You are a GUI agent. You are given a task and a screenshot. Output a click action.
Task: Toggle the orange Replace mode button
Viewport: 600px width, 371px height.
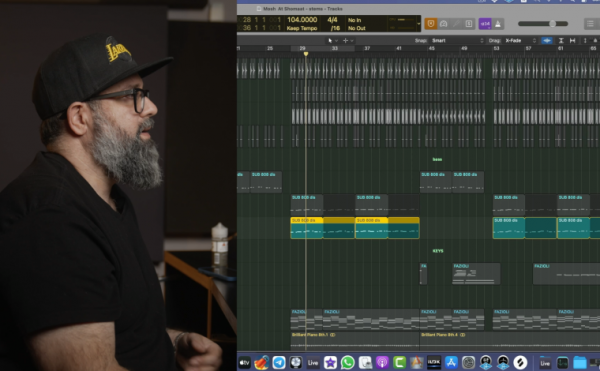click(x=431, y=24)
